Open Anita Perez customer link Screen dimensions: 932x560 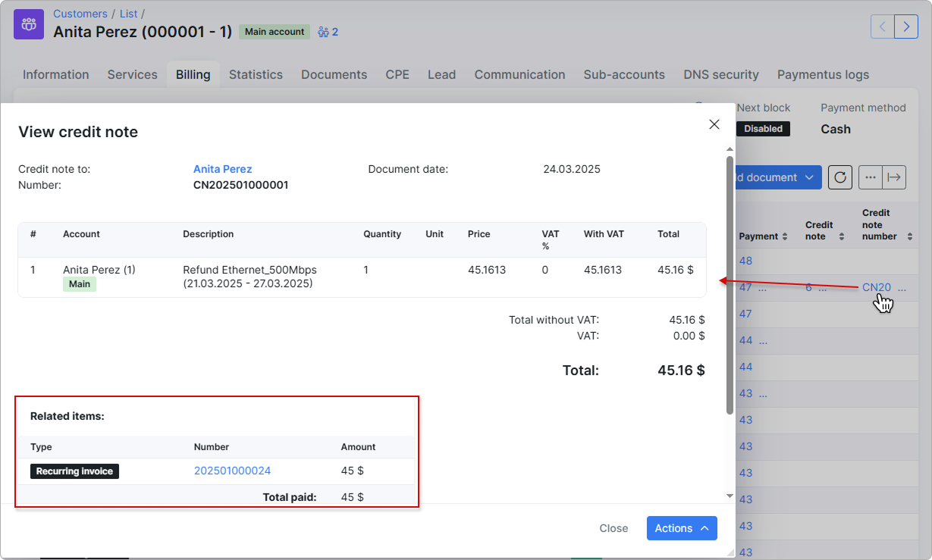tap(222, 169)
